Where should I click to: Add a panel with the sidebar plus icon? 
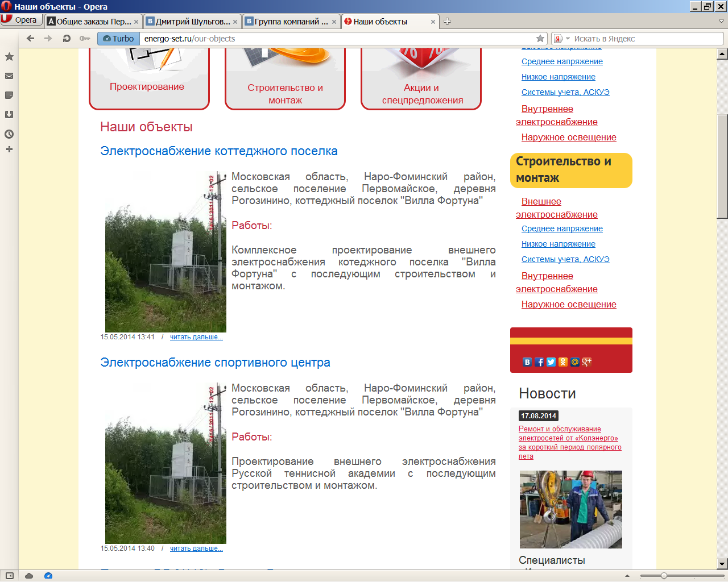[x=9, y=149]
